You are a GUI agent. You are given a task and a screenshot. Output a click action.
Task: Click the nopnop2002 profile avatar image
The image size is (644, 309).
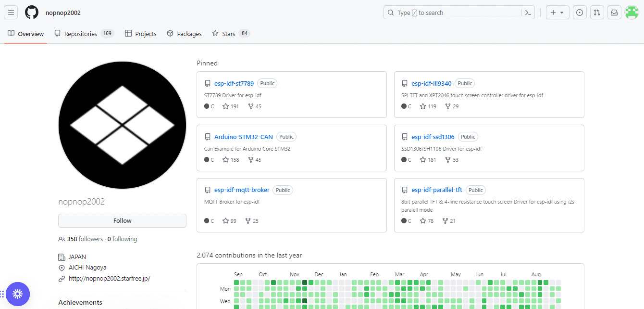(x=122, y=125)
